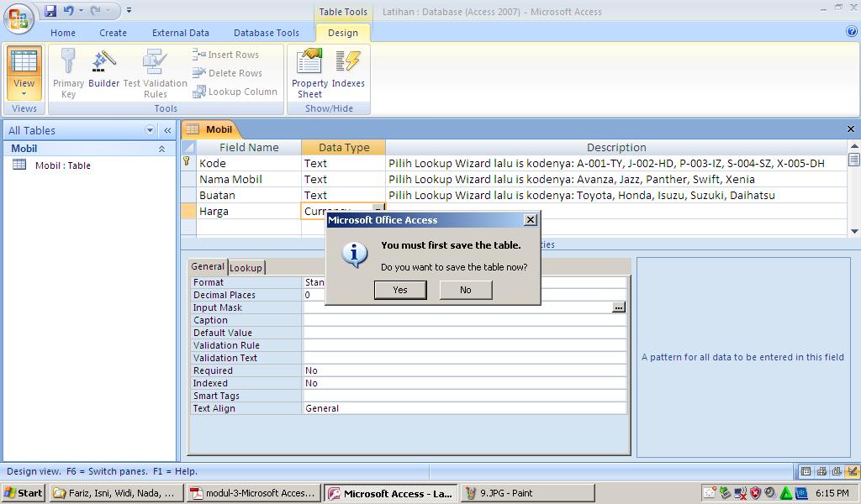The height and width of the screenshot is (504, 861).
Task: Click the Undo icon in Quick Access Toolbar
Action: (x=69, y=10)
